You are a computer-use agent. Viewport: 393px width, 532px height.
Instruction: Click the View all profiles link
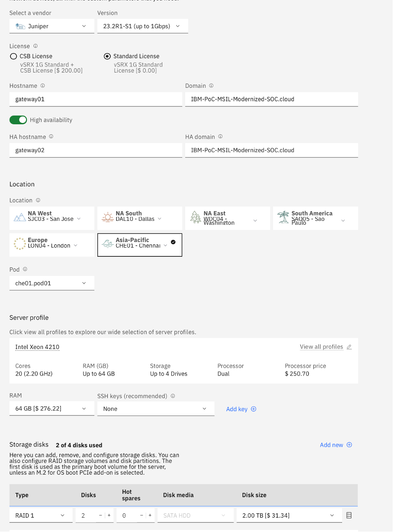[x=321, y=347]
